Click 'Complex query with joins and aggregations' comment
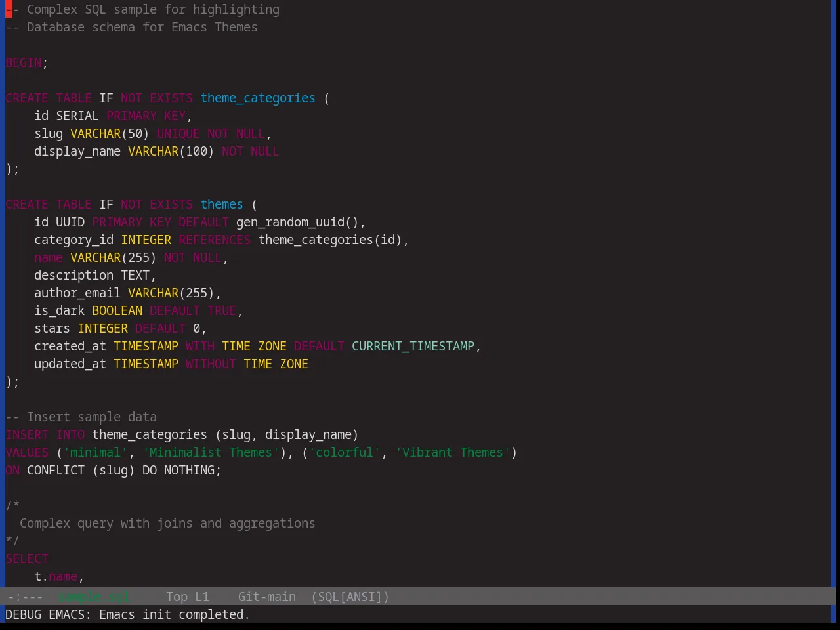Screen dimensions: 840x630 [167, 524]
